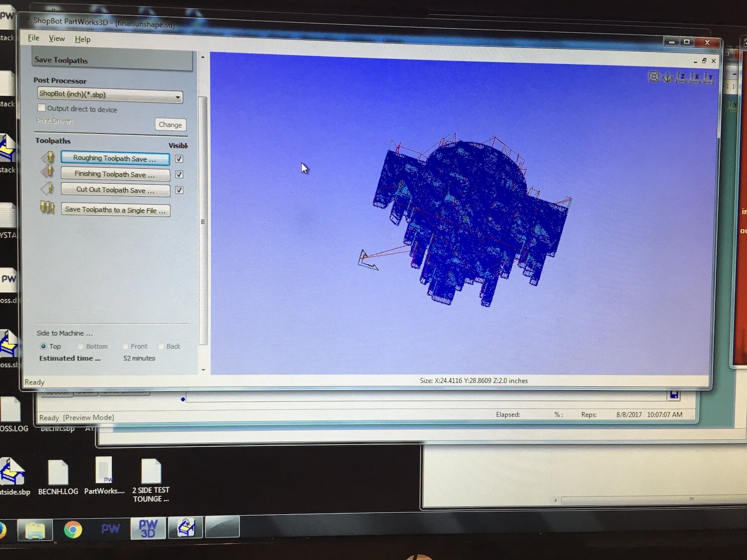Minimize the inner 3D view window
747x560 pixels.
695,61
